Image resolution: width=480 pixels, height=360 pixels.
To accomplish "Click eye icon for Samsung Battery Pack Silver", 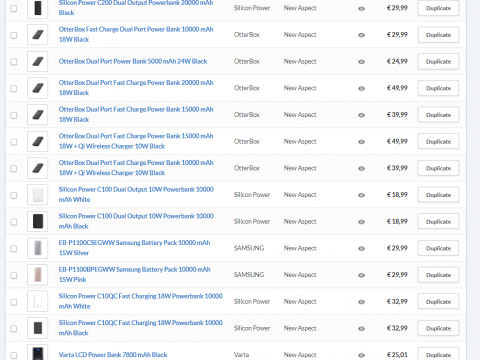I will (x=361, y=248).
